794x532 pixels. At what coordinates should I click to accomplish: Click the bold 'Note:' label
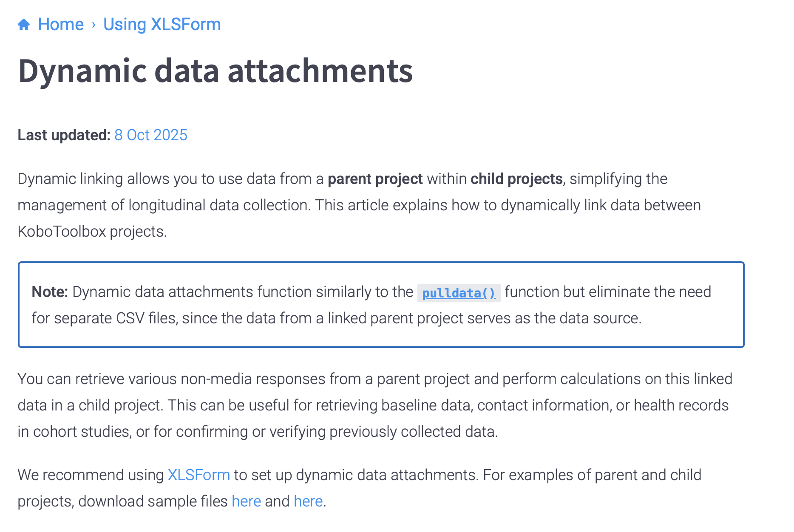click(50, 292)
